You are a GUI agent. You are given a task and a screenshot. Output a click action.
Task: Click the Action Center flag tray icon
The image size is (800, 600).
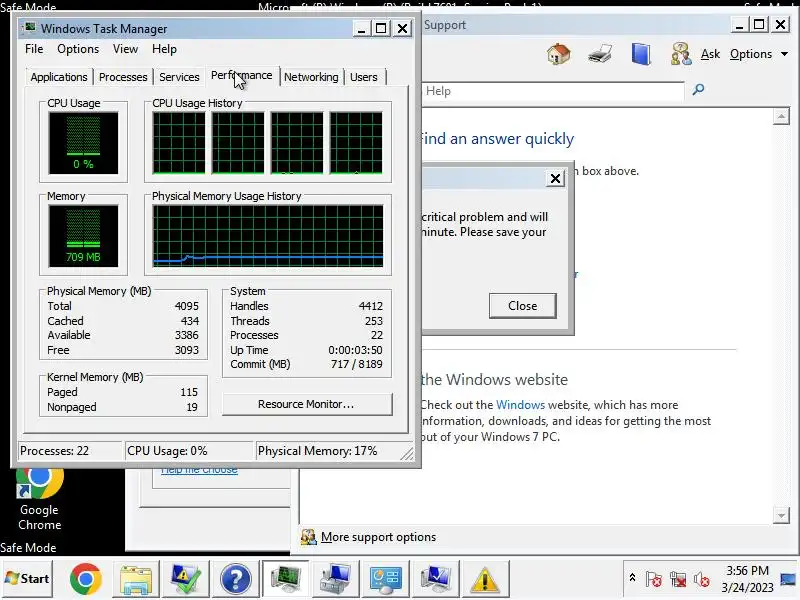pos(654,579)
